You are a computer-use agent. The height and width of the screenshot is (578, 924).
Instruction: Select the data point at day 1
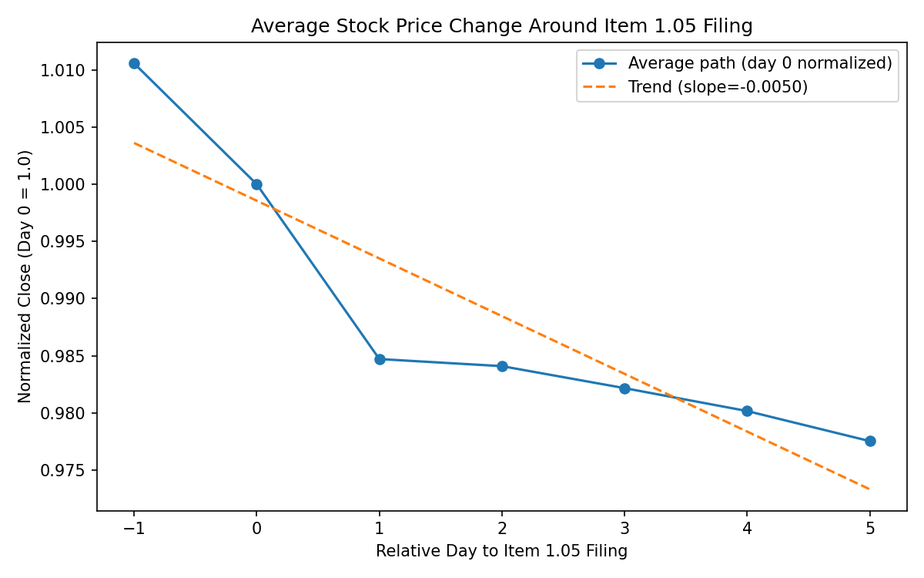[x=380, y=359]
